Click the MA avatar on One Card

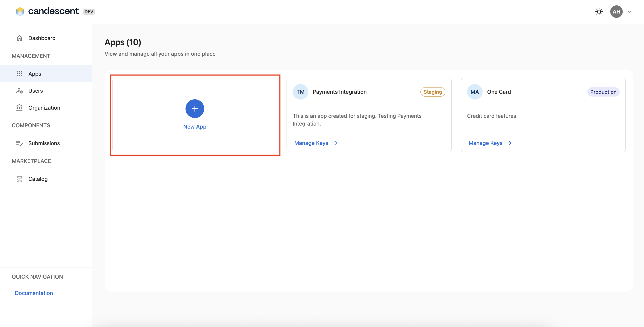[474, 92]
